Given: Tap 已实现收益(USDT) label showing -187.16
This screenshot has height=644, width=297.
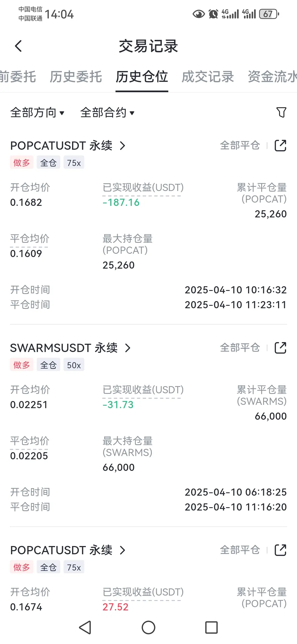Looking at the screenshot, I should click(x=143, y=187).
